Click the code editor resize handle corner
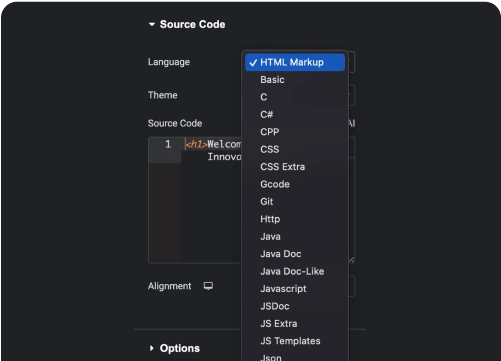This screenshot has width=501, height=361. 352,260
